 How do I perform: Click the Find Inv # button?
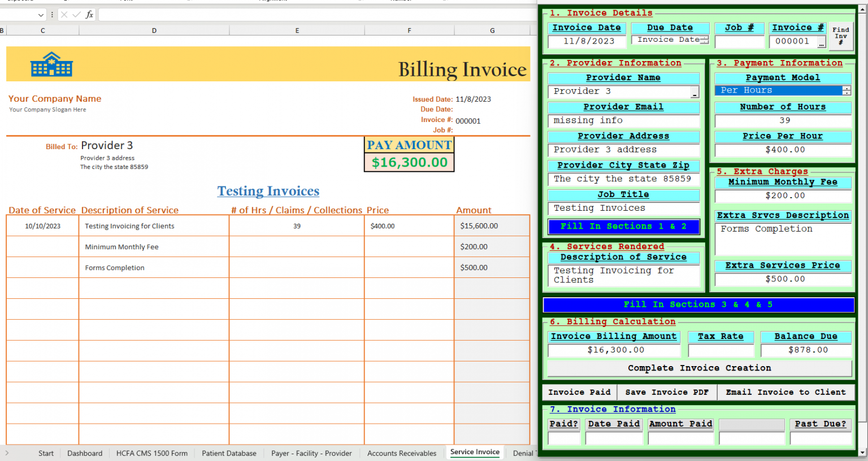point(840,36)
